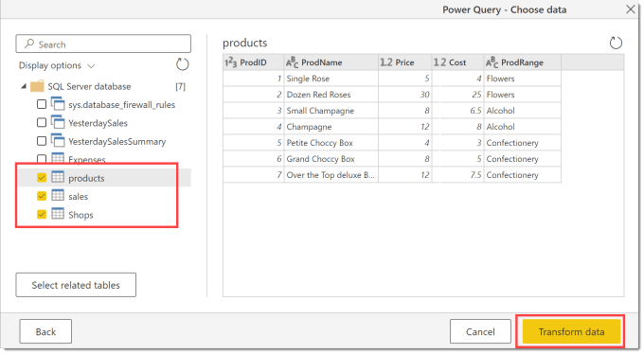Click the ProdName text type icon
The image size is (644, 354).
click(x=292, y=62)
